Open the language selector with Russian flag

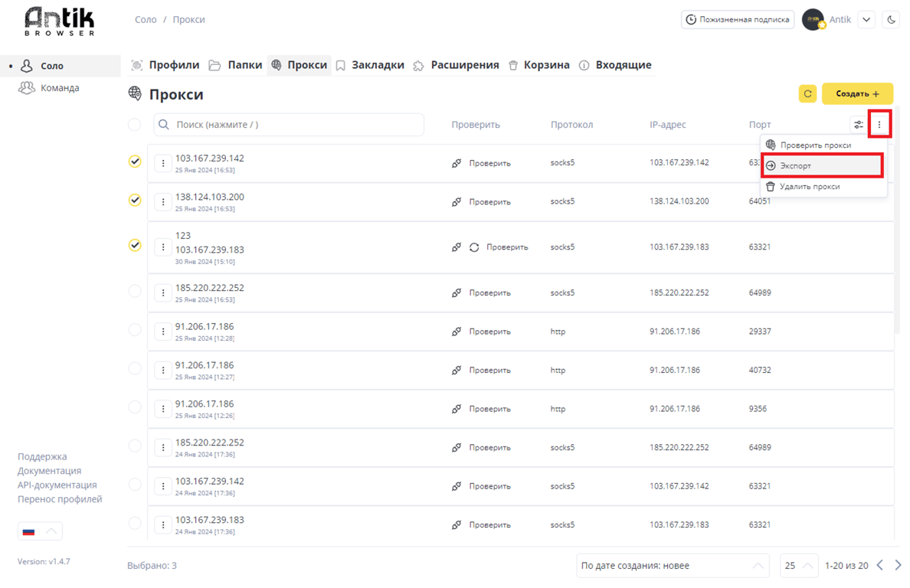click(x=40, y=531)
